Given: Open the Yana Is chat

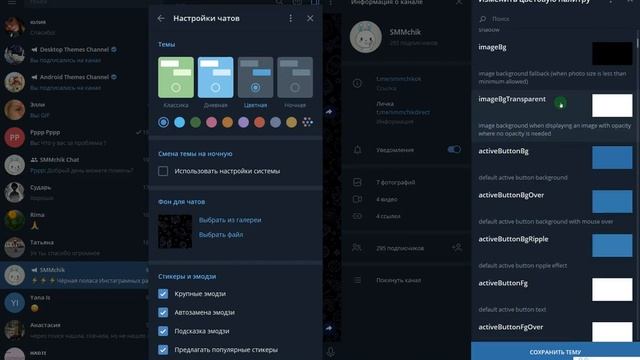Looking at the screenshot, I should click(74, 303).
